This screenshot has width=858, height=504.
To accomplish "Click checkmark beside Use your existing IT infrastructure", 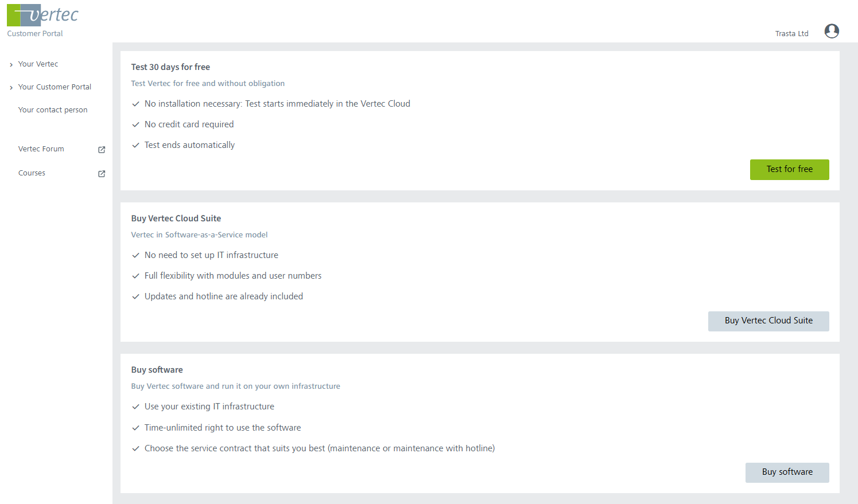I will point(136,407).
